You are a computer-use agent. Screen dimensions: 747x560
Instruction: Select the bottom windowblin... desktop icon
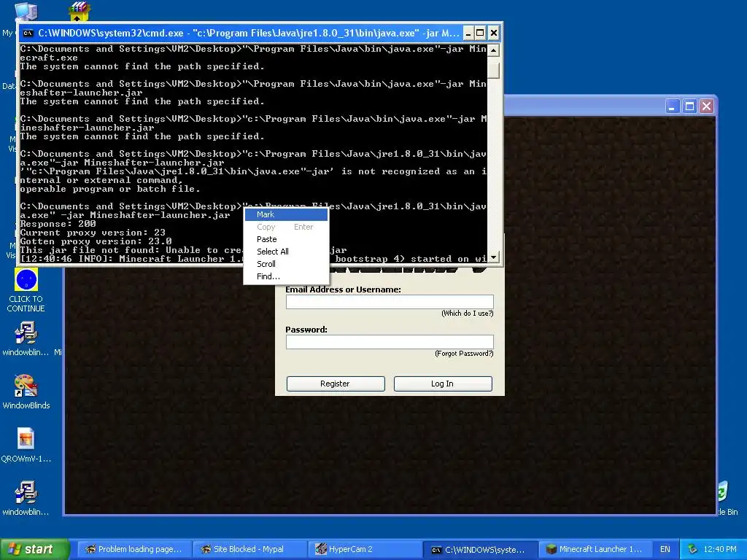[x=26, y=498]
